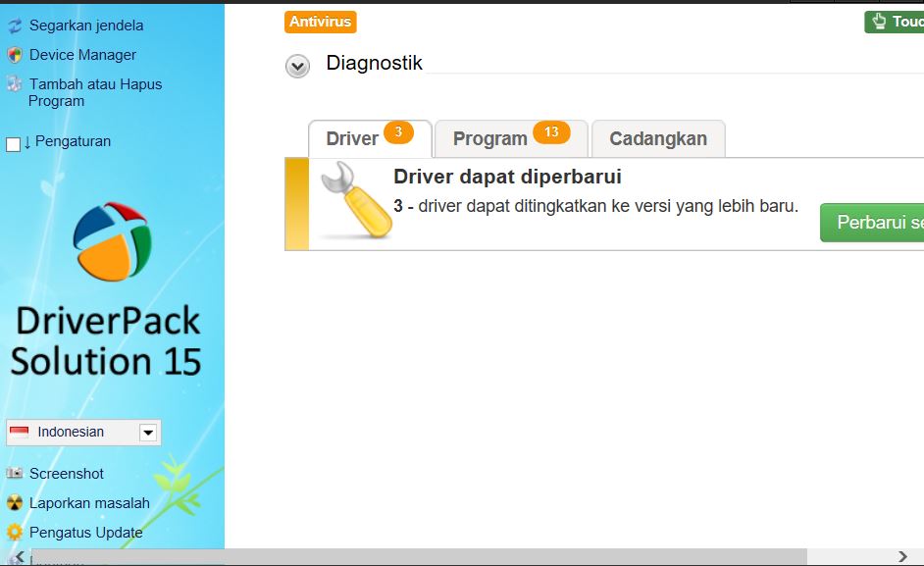The width and height of the screenshot is (924, 566).
Task: Open the Indonesian language dropdown
Action: click(148, 433)
